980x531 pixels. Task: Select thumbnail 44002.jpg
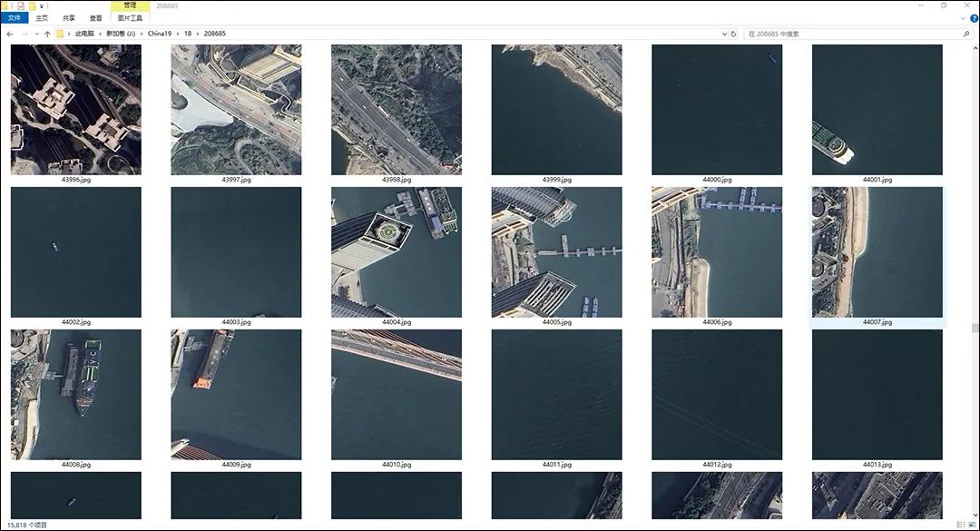click(76, 252)
